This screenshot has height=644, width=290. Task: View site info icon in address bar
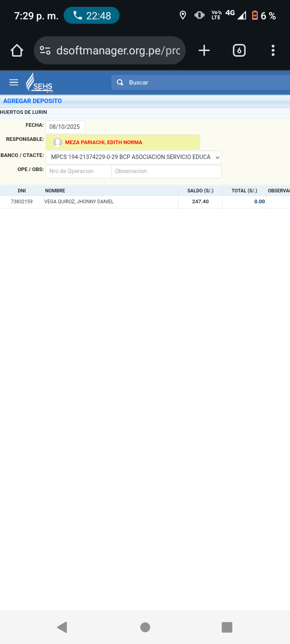45,50
